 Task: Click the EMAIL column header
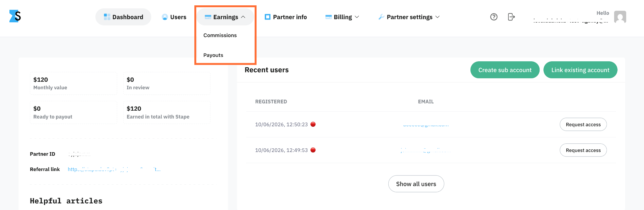click(x=426, y=102)
